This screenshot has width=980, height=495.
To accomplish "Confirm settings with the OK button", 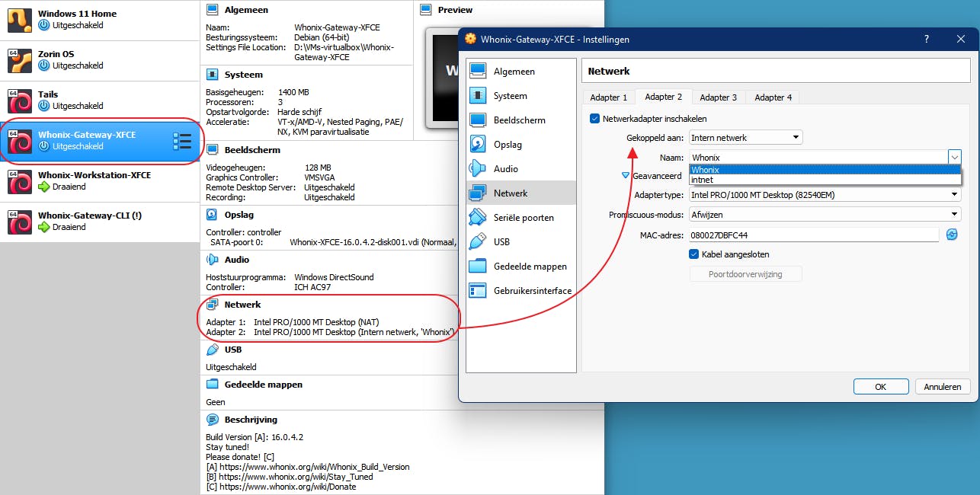I will tap(881, 387).
